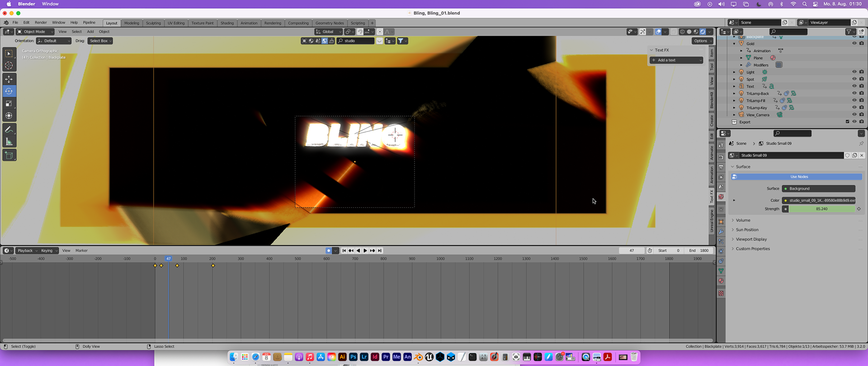Switch to the Animation workspace tab
Screen dimensions: 868x366
click(x=249, y=23)
